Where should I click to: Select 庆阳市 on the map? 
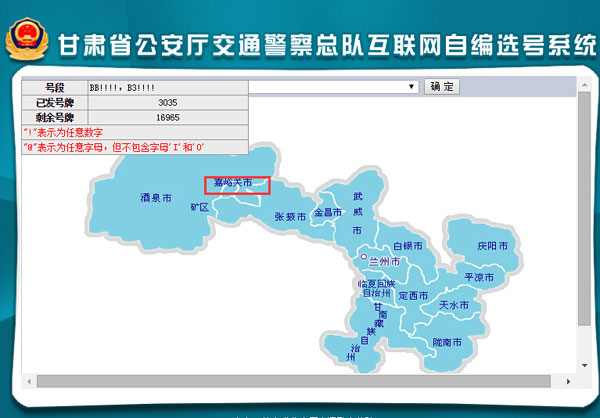(x=492, y=246)
